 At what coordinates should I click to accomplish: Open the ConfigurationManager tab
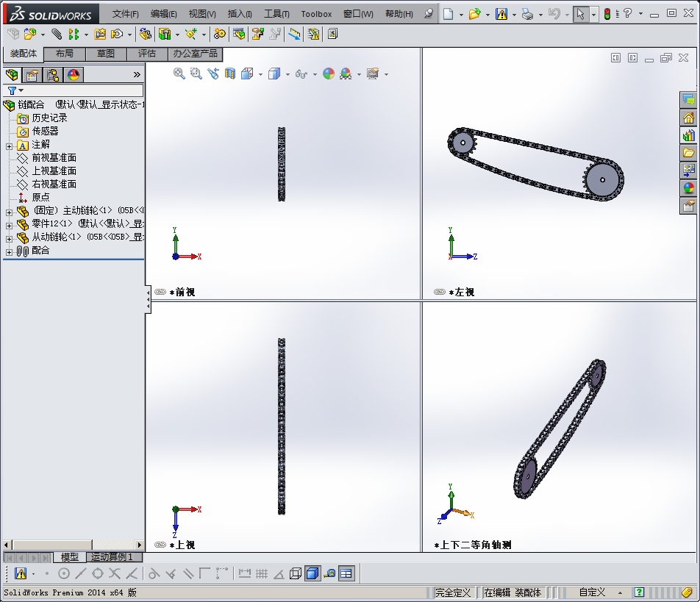pyautogui.click(x=53, y=74)
